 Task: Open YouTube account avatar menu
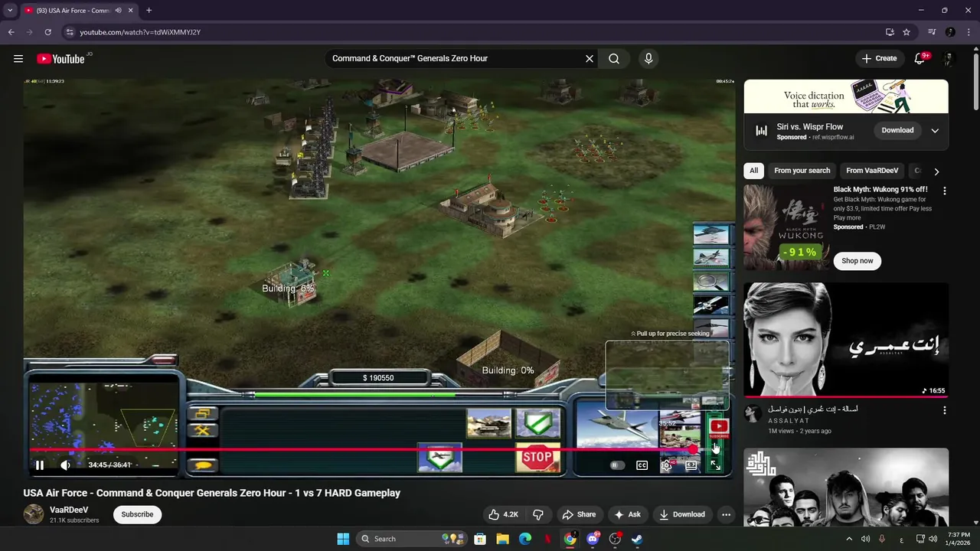tap(949, 58)
